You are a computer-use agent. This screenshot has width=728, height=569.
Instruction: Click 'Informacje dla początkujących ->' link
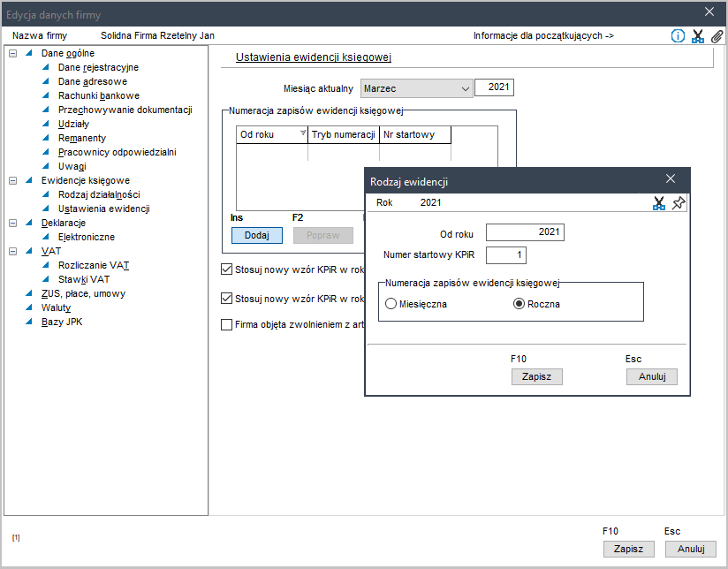coord(543,35)
